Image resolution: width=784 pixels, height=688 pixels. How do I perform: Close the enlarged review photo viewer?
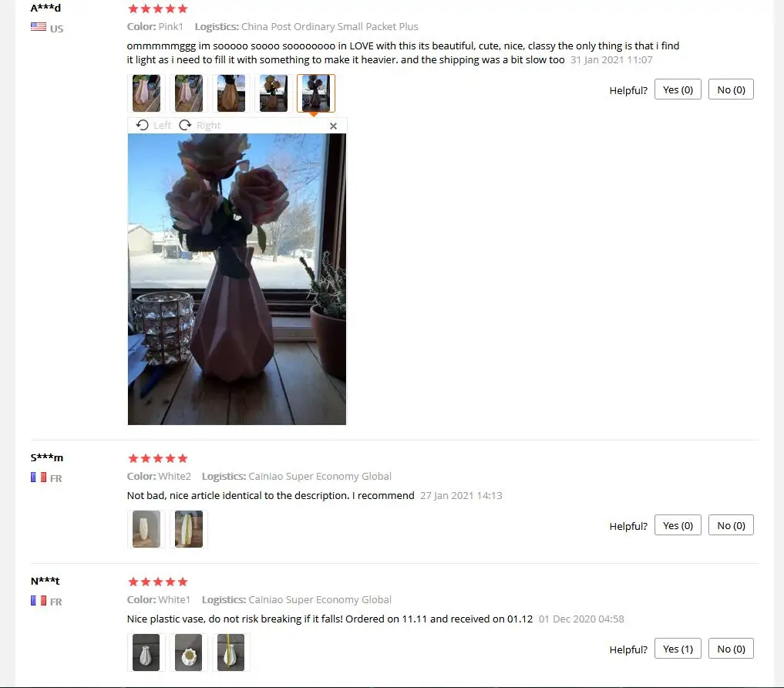334,126
